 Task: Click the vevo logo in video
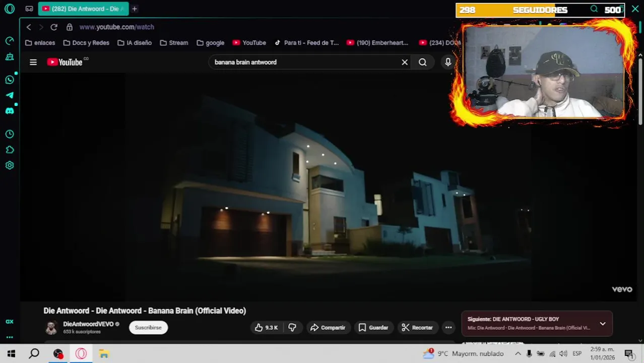[x=622, y=289]
